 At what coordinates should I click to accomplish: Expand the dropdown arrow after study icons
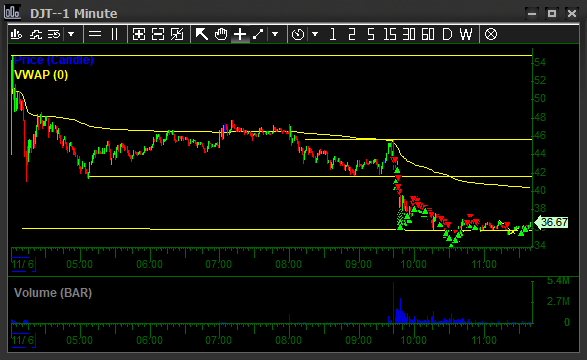click(x=71, y=34)
